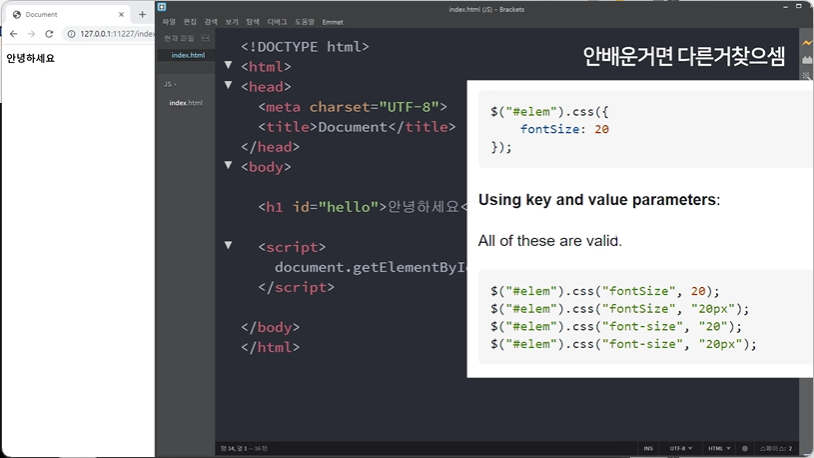The width and height of the screenshot is (814, 458).
Task: Click the globe favicon on Document tab
Action: (x=17, y=15)
